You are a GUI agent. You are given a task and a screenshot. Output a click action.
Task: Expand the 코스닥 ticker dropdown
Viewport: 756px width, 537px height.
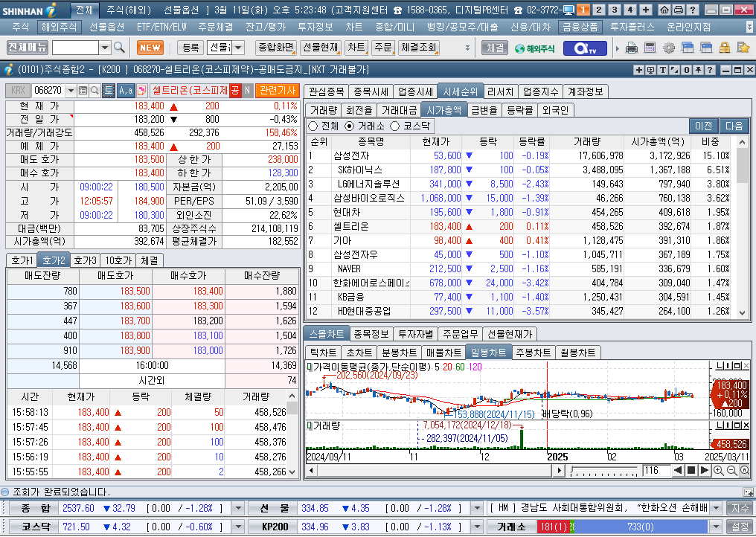[238, 527]
